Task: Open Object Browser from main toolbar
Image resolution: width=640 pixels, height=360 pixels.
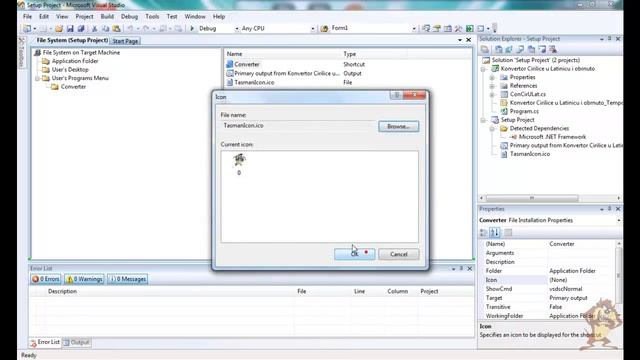Action: pyautogui.click(x=448, y=29)
